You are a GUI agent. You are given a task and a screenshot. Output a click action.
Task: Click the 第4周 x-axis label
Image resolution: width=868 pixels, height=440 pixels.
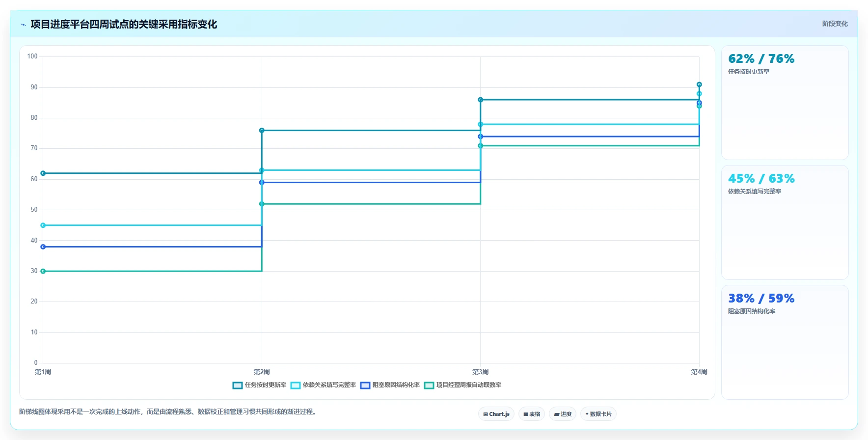(699, 372)
